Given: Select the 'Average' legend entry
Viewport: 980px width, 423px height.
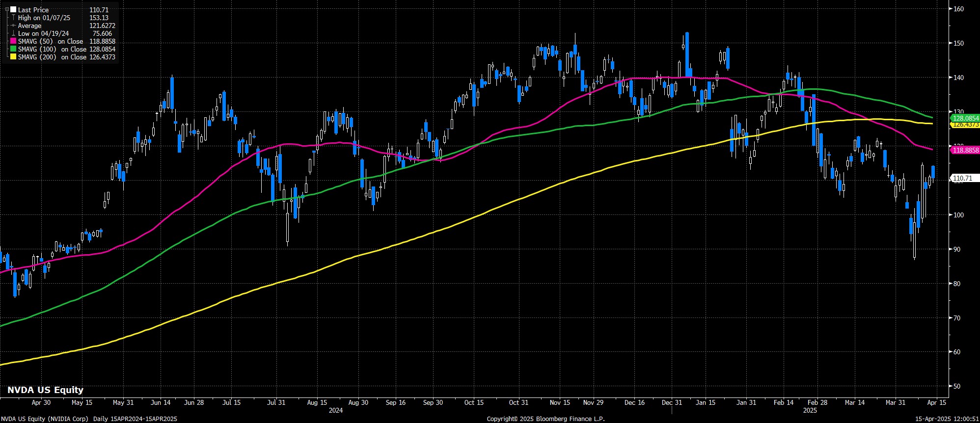Looking at the screenshot, I should coord(30,26).
